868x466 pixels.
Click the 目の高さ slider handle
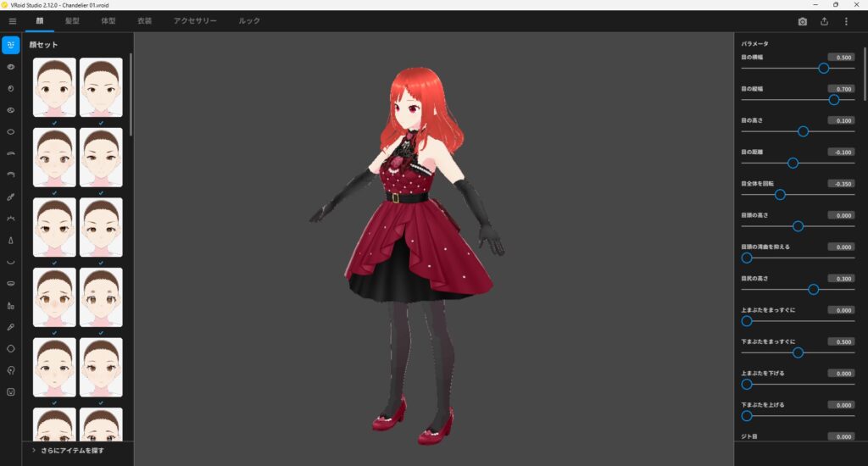(x=803, y=131)
